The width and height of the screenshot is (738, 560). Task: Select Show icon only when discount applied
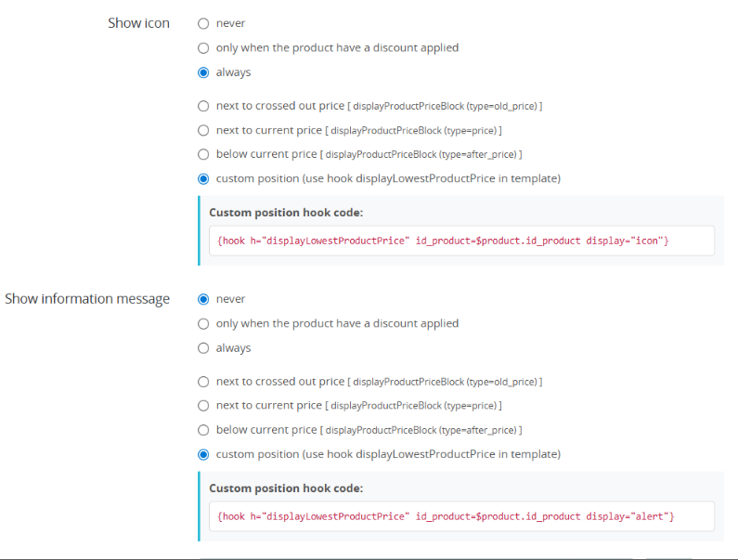(203, 48)
